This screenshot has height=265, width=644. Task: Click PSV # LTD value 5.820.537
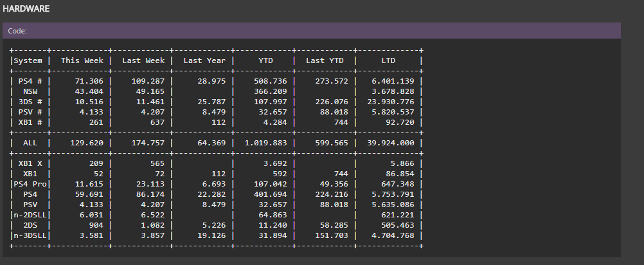tap(393, 112)
